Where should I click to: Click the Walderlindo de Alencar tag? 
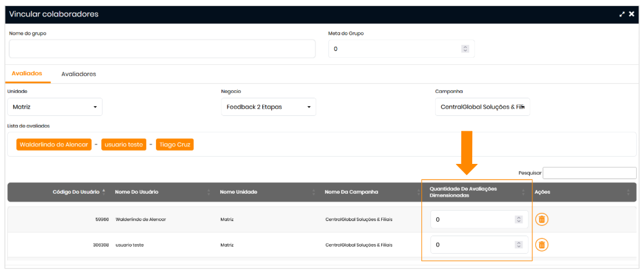click(x=54, y=144)
